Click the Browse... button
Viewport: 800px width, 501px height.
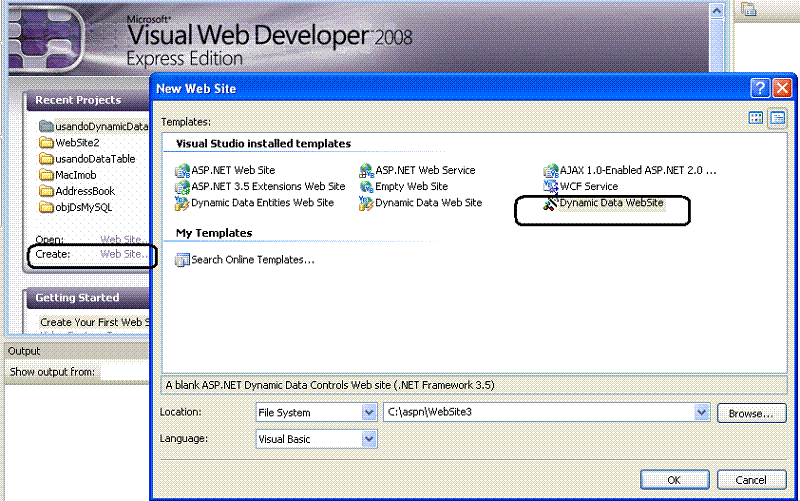[751, 413]
